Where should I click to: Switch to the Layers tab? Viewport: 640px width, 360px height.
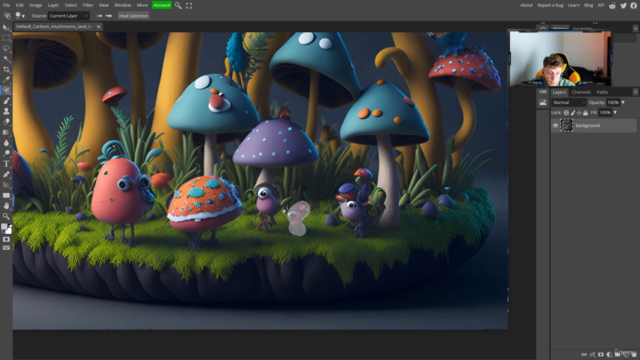coord(559,92)
